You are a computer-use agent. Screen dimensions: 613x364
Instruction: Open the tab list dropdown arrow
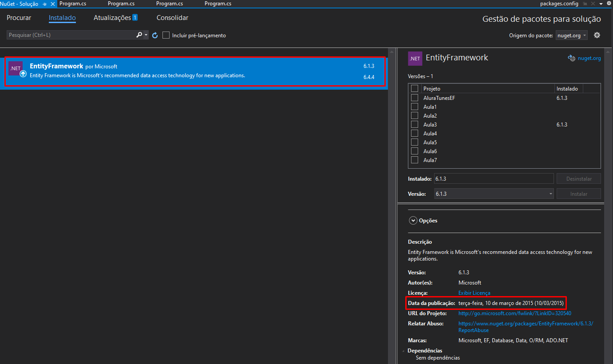click(x=601, y=4)
